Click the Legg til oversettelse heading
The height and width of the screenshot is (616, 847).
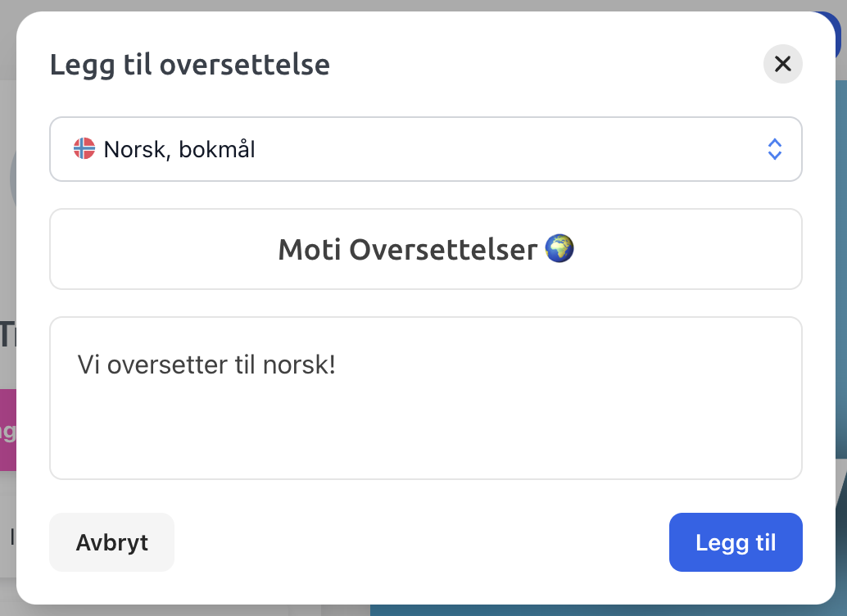(x=189, y=65)
